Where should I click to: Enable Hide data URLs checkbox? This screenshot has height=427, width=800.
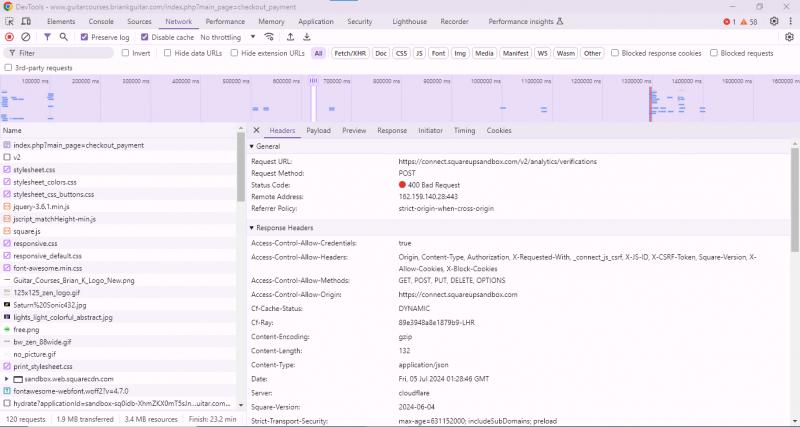pyautogui.click(x=167, y=53)
